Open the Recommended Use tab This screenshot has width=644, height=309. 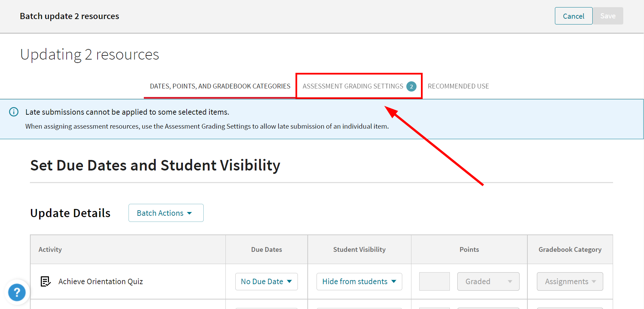pos(458,86)
